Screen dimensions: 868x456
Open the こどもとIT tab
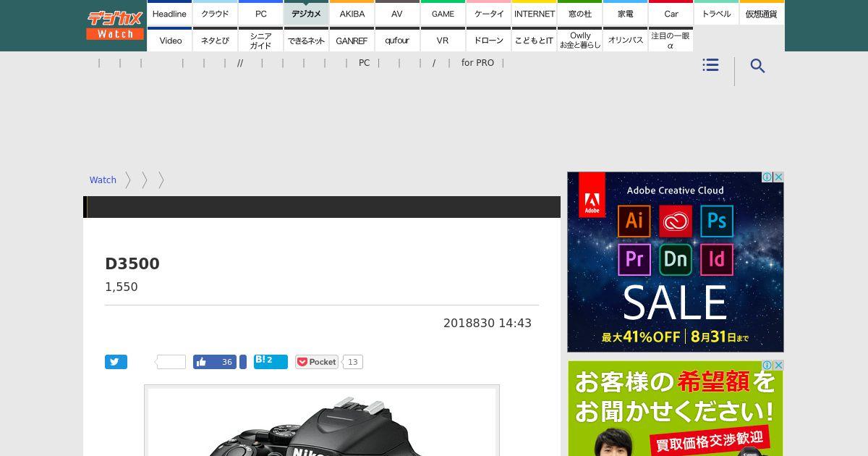pyautogui.click(x=535, y=40)
